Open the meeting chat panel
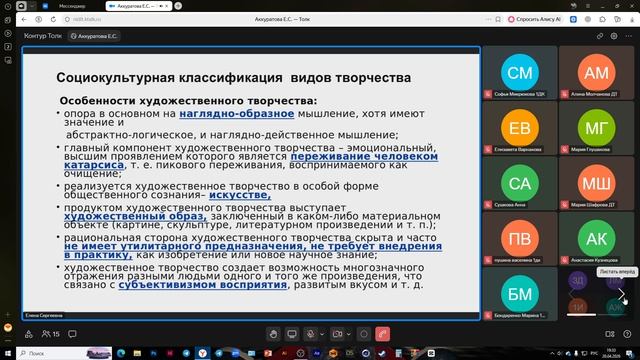 pyautogui.click(x=72, y=334)
